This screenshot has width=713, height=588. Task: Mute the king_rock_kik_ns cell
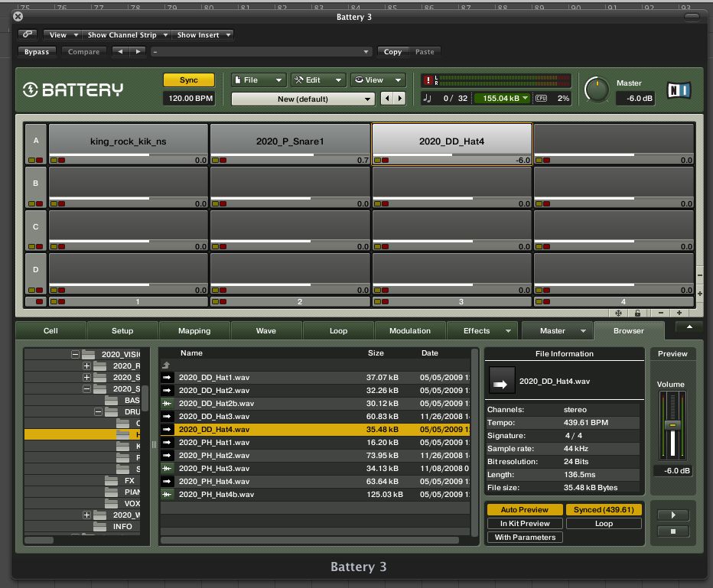61,160
